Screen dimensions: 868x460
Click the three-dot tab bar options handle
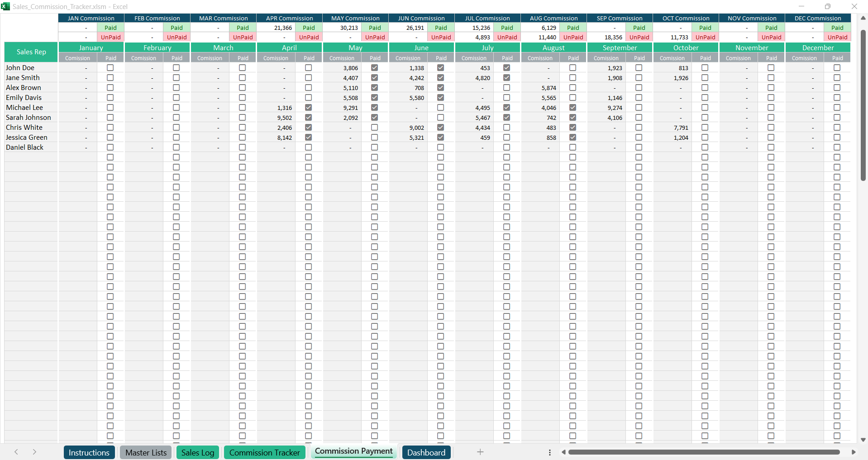[x=549, y=452]
